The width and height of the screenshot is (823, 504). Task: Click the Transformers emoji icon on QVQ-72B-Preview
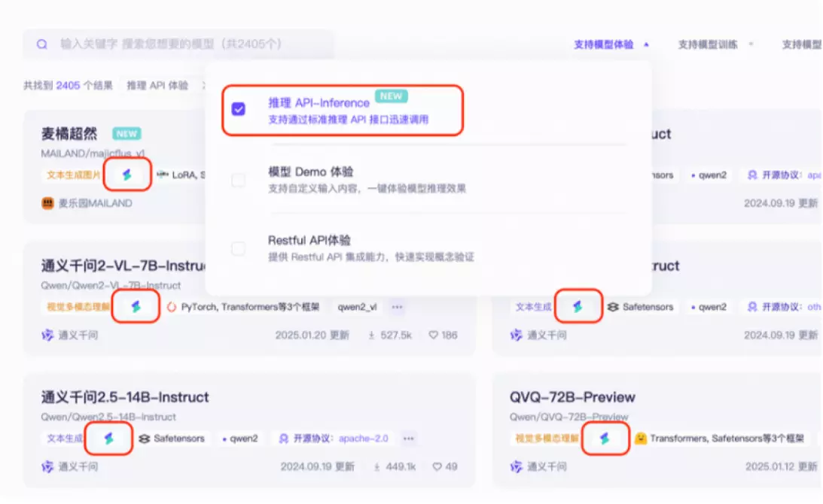click(x=640, y=438)
